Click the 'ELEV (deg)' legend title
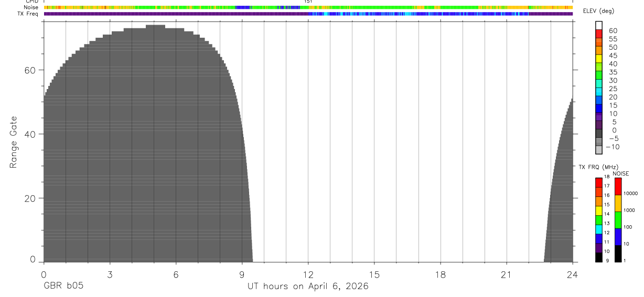This screenshot has width=644, height=297. (x=598, y=12)
